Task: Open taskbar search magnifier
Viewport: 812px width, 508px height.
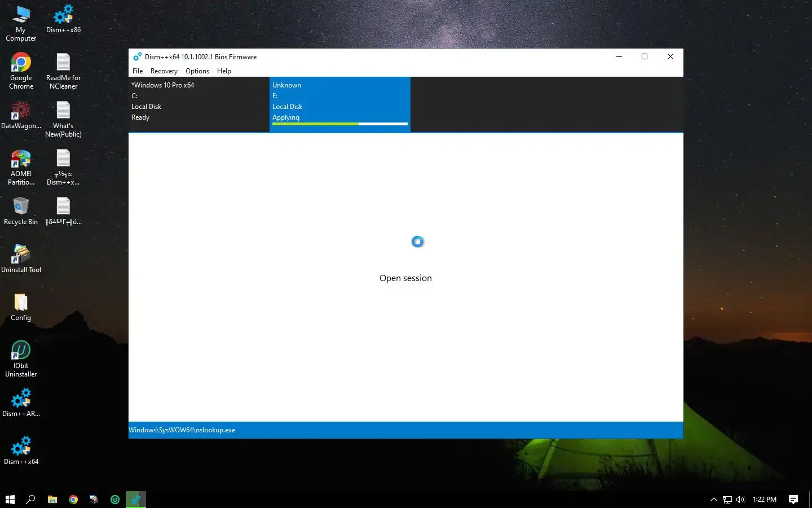Action: click(x=31, y=499)
